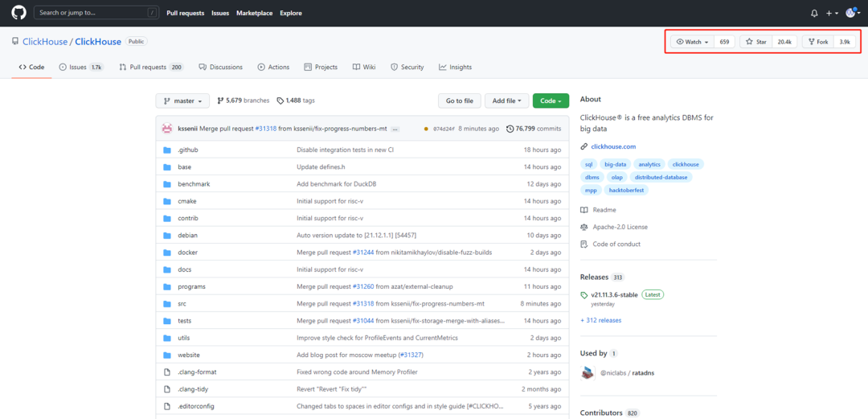868x419 pixels.
Task: View the 5,679 branches link
Action: click(x=244, y=101)
